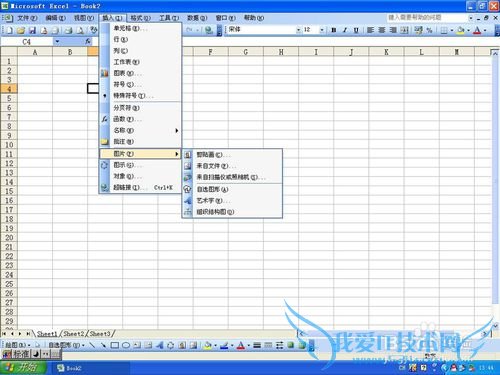This screenshot has width=500, height=375.
Task: Click the Fill Color bucket in formatting toolbar
Action: coord(461,30)
